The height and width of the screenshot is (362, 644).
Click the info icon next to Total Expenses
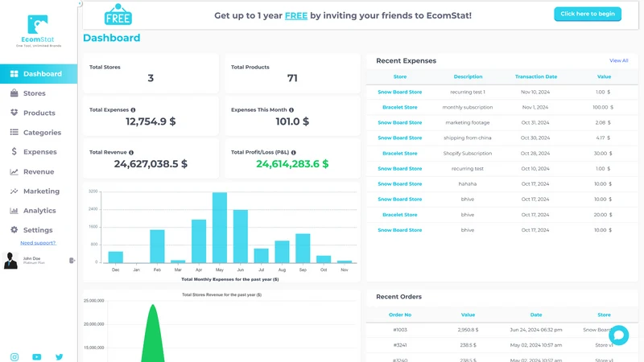click(x=133, y=110)
